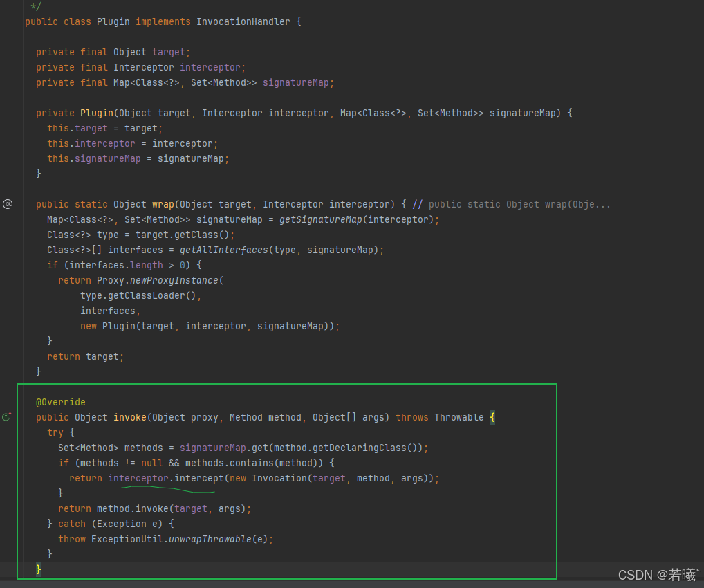This screenshot has height=588, width=704.
Task: Click catch keyword
Action: pyautogui.click(x=72, y=524)
